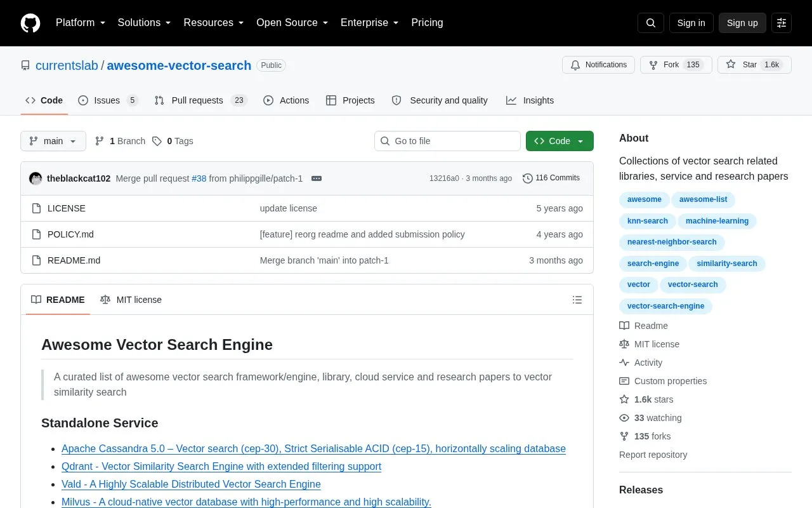The height and width of the screenshot is (508, 812).
Task: Open the Pricing link
Action: [427, 23]
